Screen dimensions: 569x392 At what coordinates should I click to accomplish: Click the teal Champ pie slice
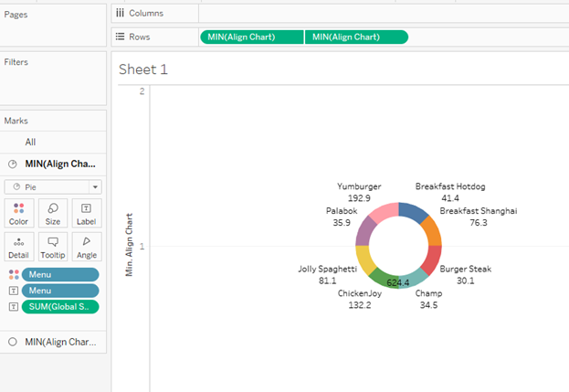415,279
